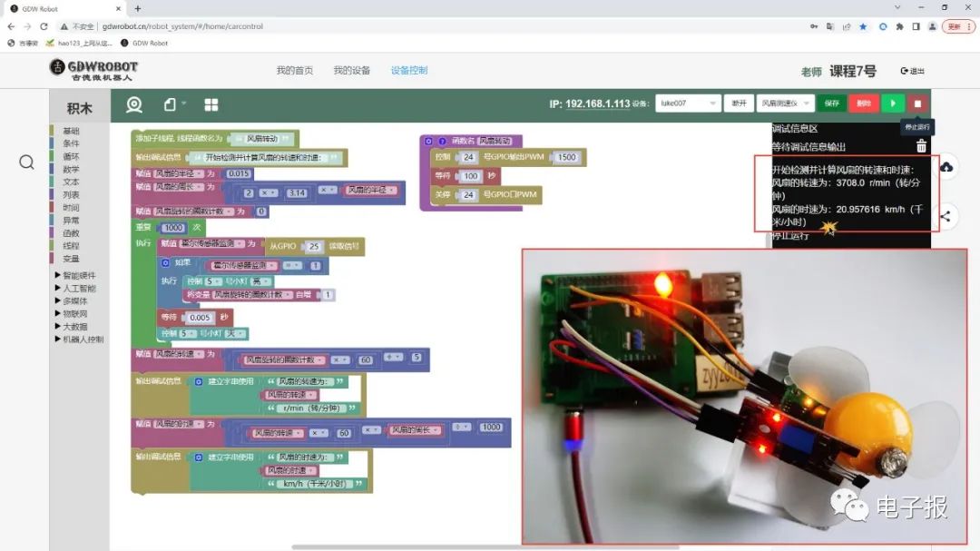Open the 风扇测速仪 program dropdown
Viewport: 980px width, 551px height.
[785, 103]
